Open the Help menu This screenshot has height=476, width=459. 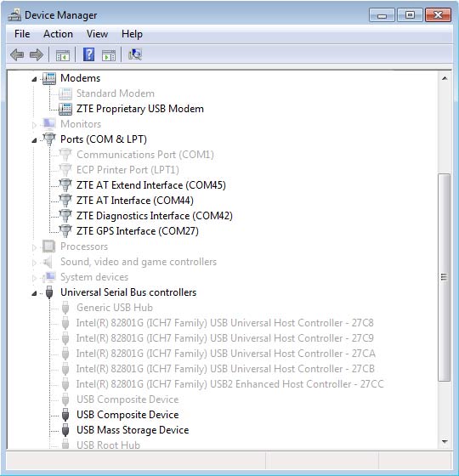tap(132, 34)
